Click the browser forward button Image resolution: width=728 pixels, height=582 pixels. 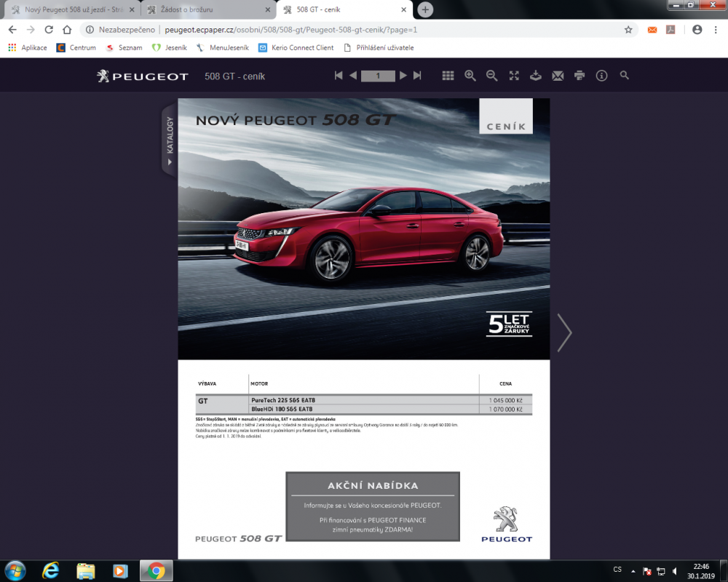tap(31, 30)
